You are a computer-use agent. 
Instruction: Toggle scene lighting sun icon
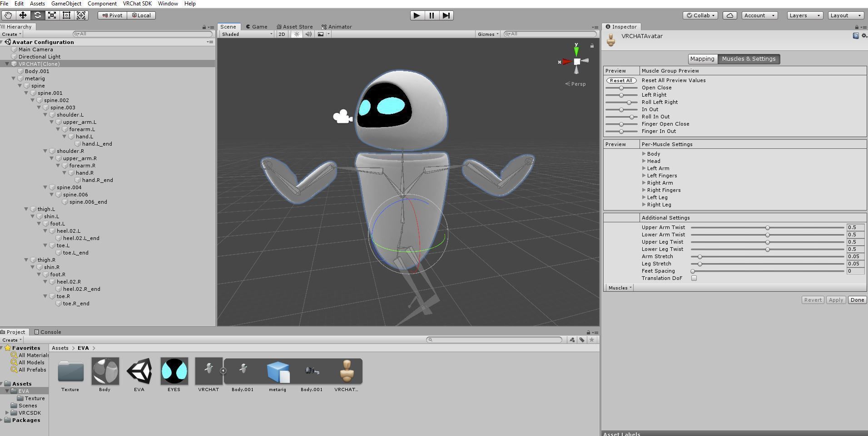click(x=297, y=34)
